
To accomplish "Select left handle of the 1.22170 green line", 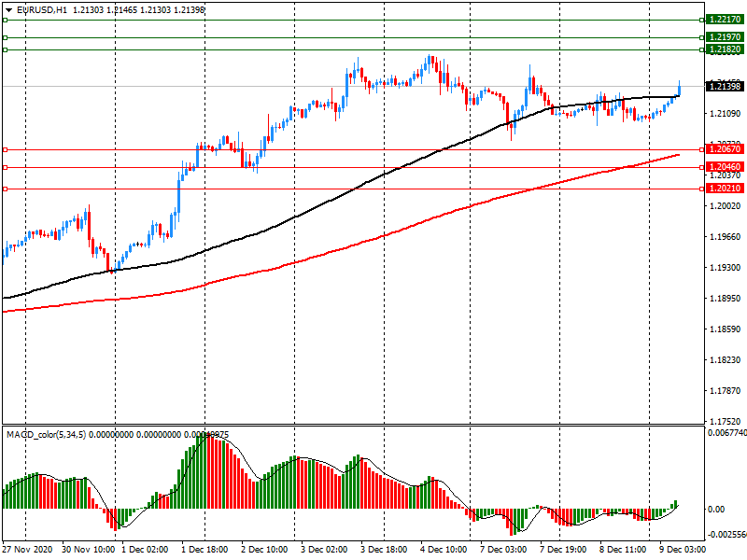I will point(5,20).
